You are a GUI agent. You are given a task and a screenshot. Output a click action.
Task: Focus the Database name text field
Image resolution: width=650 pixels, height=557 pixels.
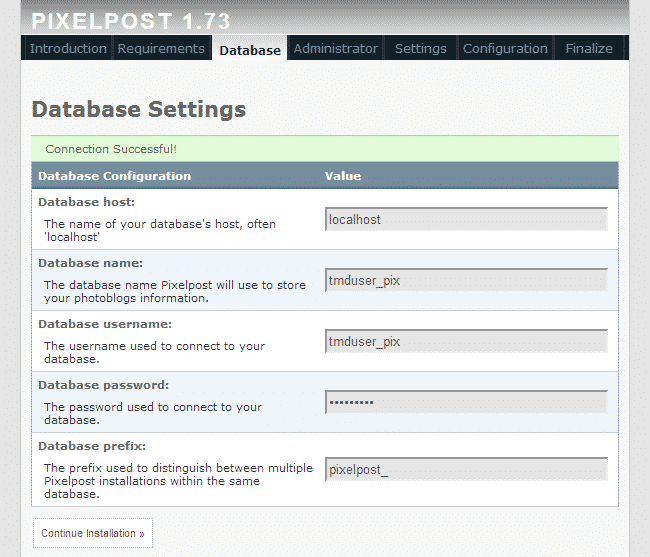pyautogui.click(x=466, y=281)
